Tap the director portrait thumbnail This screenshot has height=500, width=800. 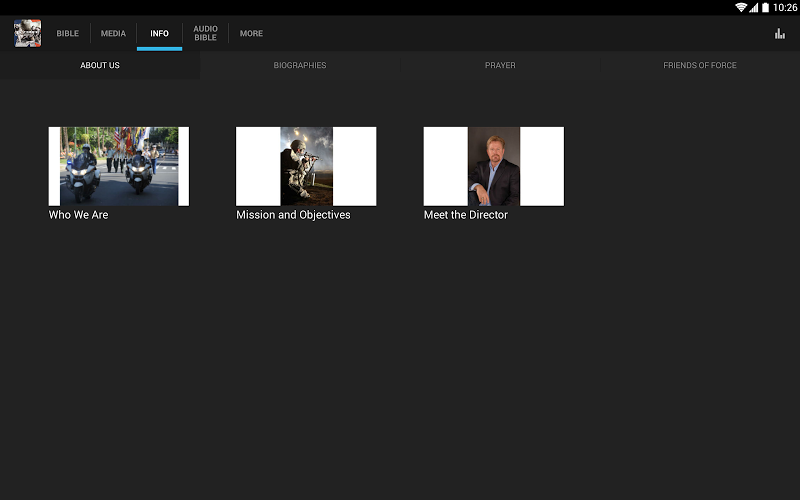[494, 166]
